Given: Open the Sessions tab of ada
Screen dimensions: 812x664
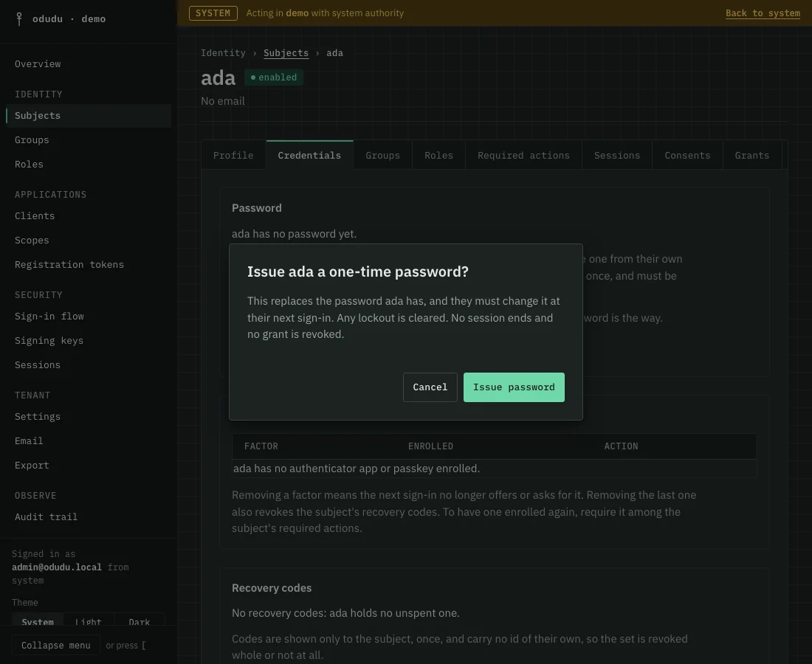Looking at the screenshot, I should point(617,155).
